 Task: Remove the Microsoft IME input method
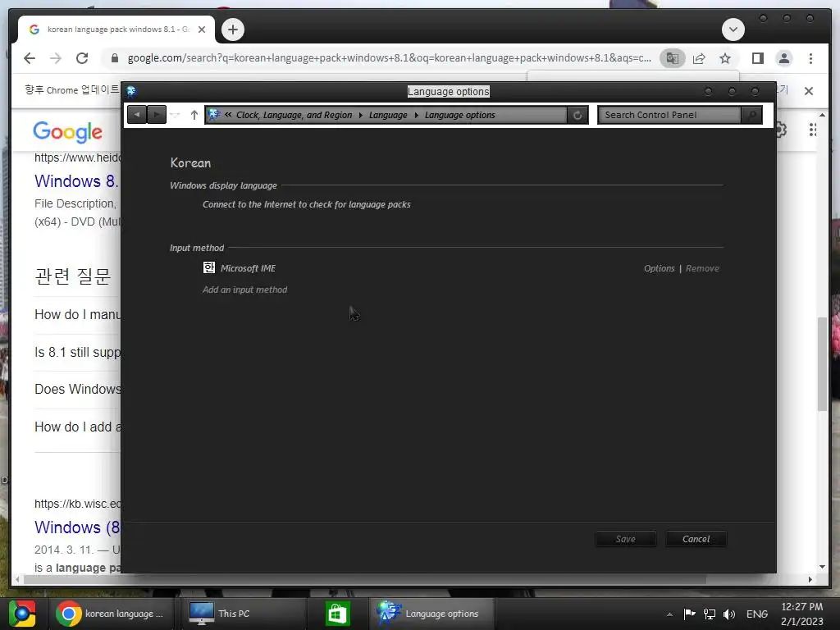click(702, 268)
